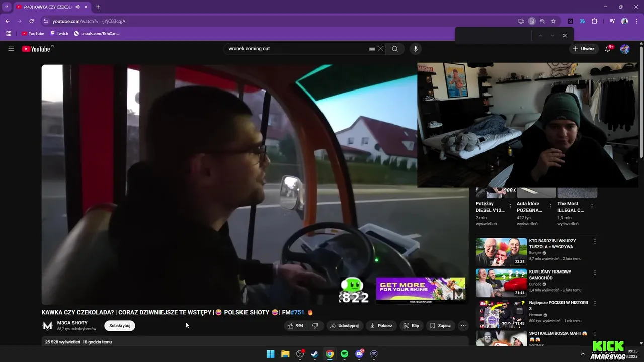Open KTO BARDZIEJ WKURZY TUSZOLA video thumbnail
This screenshot has height=362, width=644.
click(x=501, y=252)
